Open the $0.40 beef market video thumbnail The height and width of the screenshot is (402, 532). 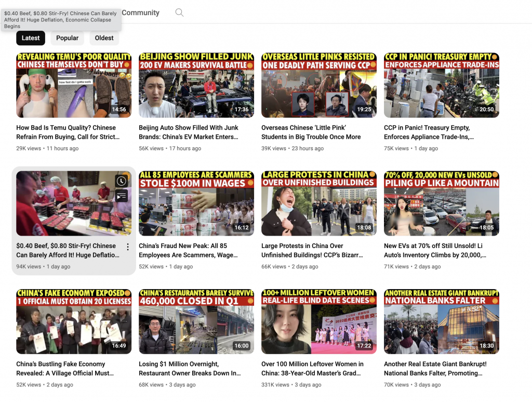(x=74, y=203)
